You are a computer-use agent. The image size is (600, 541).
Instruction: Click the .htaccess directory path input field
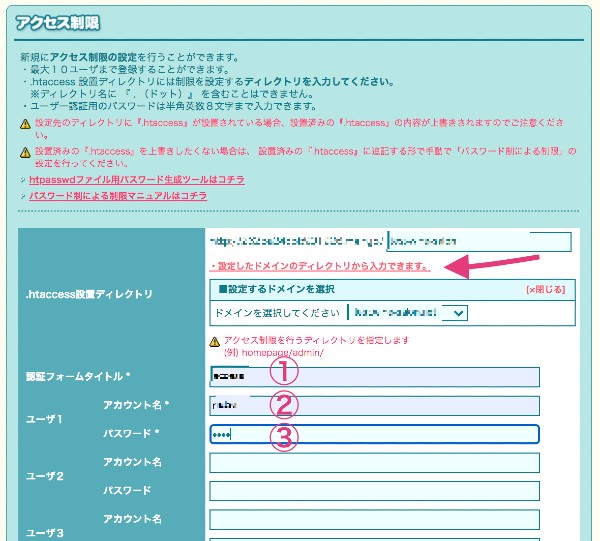click(x=479, y=241)
